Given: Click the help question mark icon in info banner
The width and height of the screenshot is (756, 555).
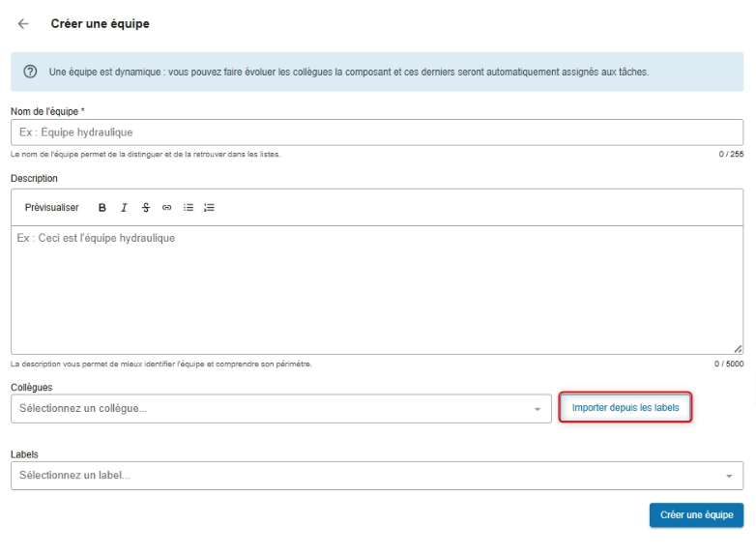Looking at the screenshot, I should click(x=33, y=73).
